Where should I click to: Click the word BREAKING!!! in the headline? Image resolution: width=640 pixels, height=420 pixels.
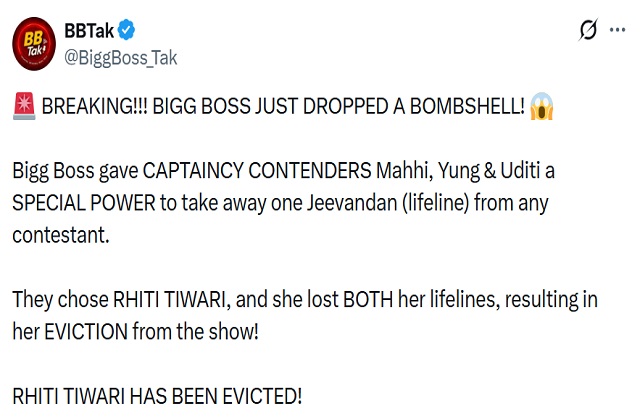(x=95, y=107)
